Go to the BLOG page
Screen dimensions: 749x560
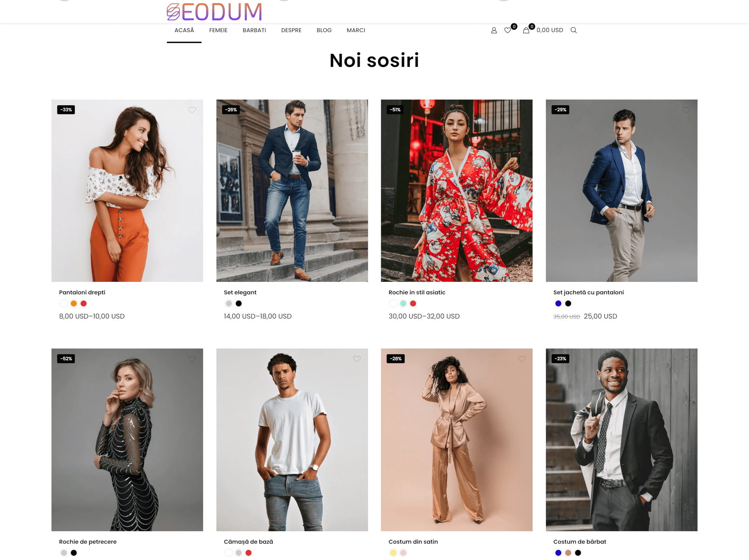pos(324,30)
